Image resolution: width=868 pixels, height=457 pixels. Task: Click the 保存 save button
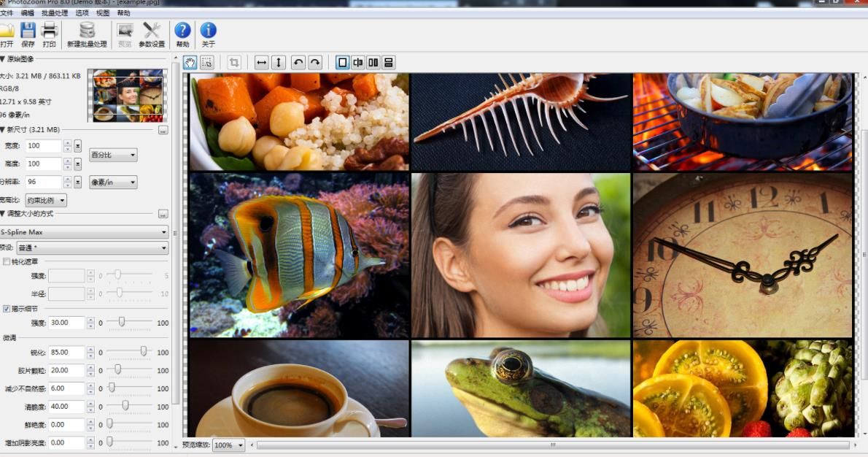tap(28, 34)
